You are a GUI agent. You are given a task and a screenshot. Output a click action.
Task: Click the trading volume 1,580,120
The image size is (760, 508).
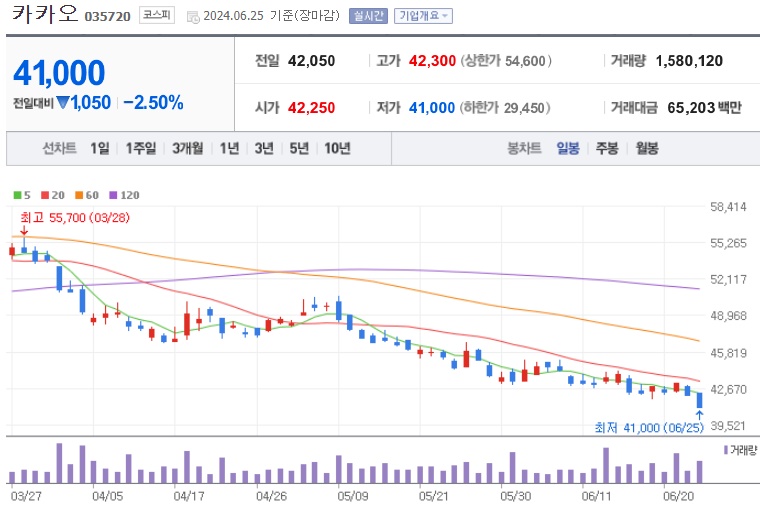click(689, 61)
